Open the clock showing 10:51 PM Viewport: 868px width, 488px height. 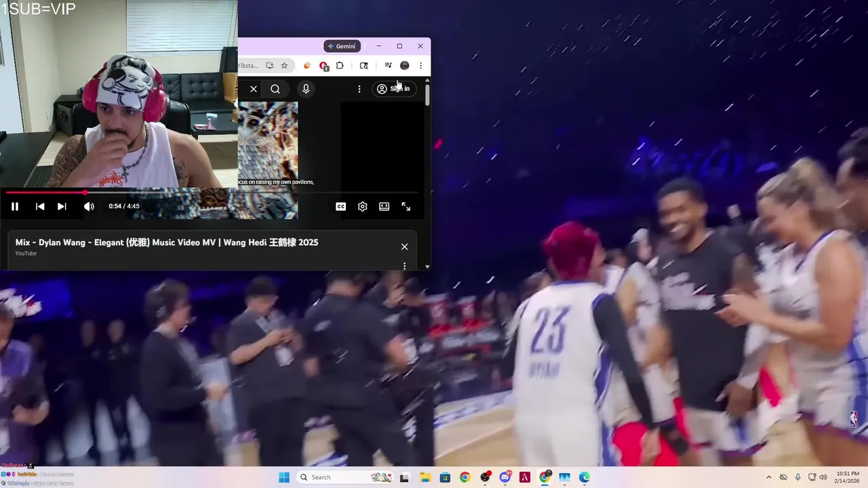click(847, 477)
